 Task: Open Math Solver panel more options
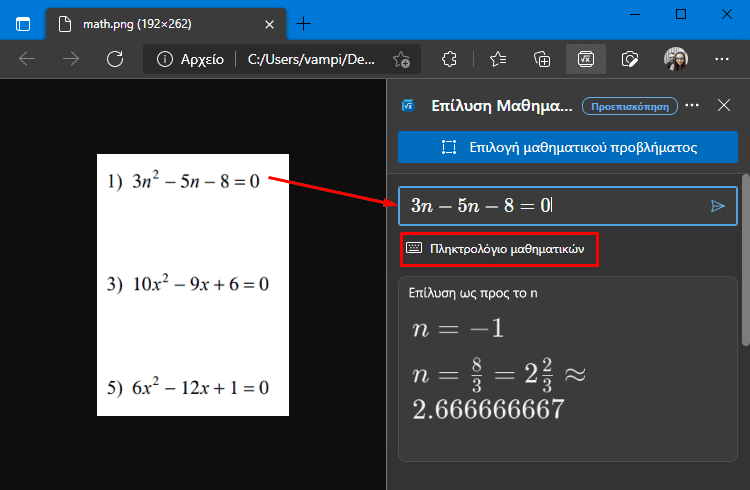(x=692, y=105)
